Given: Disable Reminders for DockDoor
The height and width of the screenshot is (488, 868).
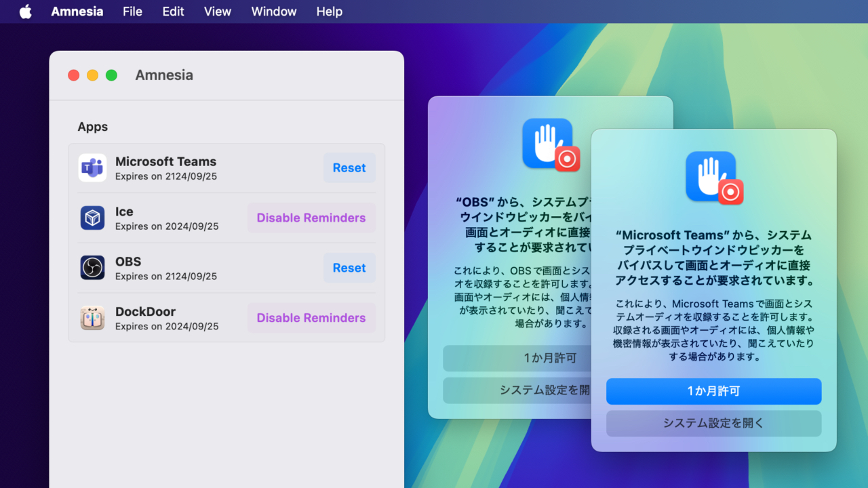Looking at the screenshot, I should pos(311,318).
